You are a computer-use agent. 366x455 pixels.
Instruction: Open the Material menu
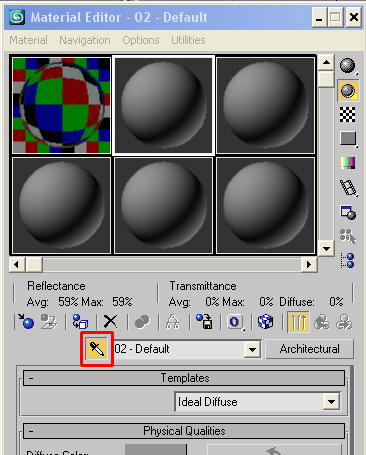tap(28, 40)
